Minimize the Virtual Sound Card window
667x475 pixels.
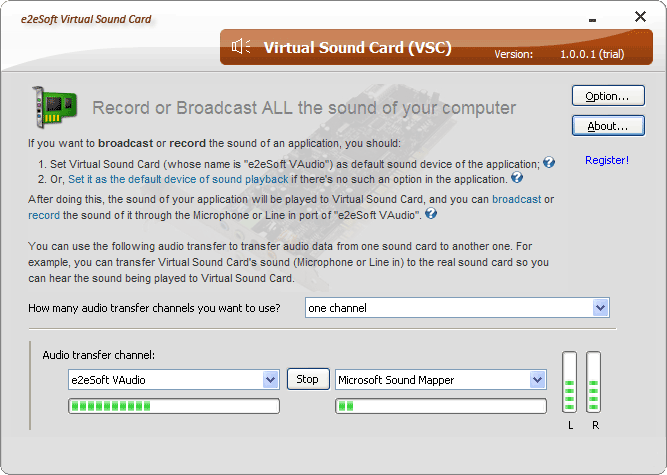tap(592, 20)
